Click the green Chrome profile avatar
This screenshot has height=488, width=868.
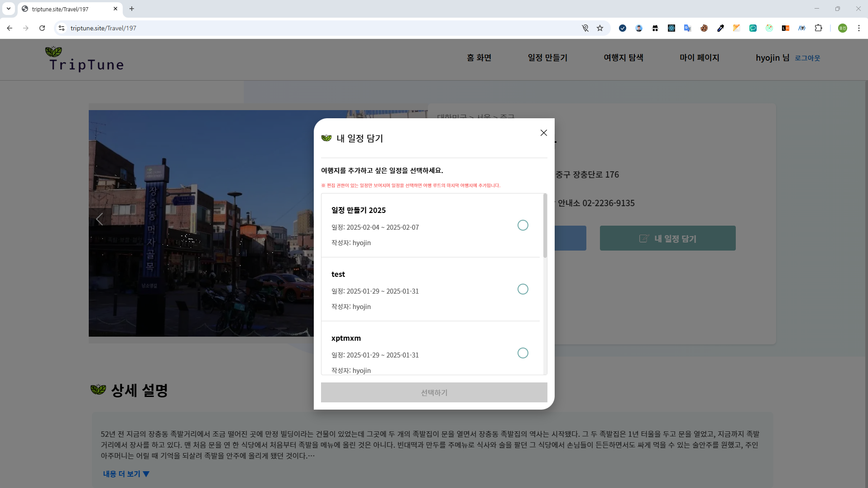coord(842,28)
